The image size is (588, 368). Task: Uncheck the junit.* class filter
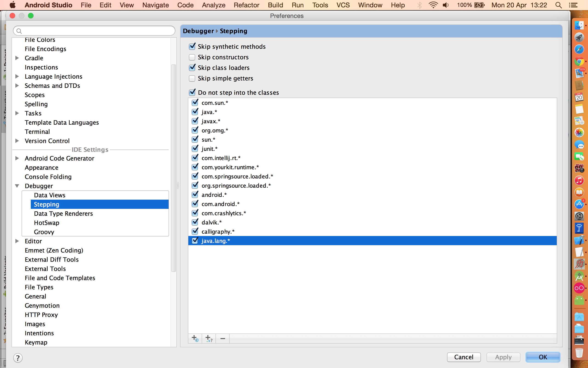tap(195, 149)
